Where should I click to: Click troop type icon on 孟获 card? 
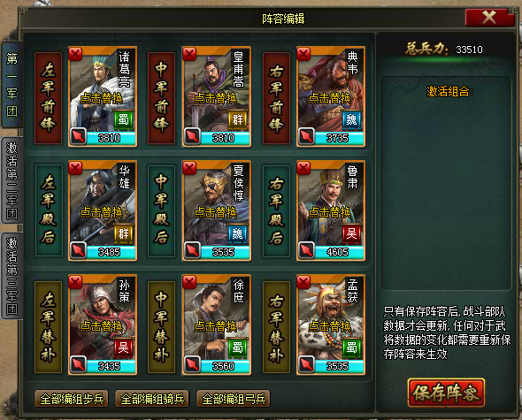[307, 364]
